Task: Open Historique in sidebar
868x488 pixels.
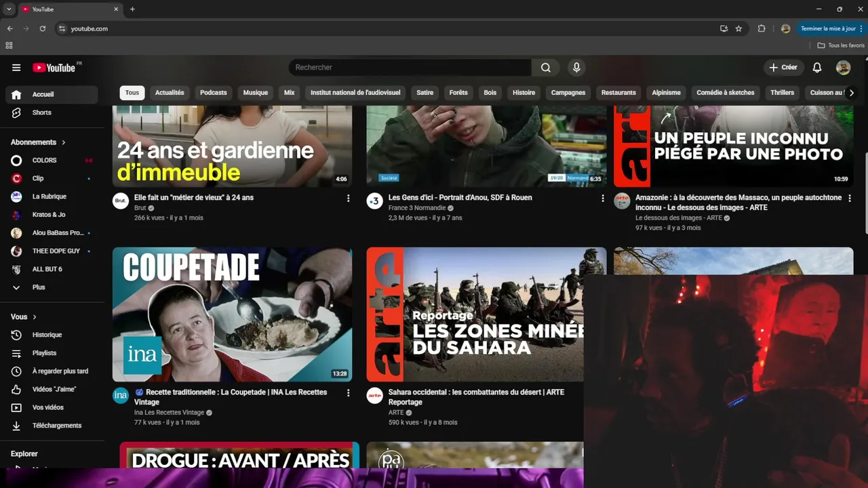Action: click(x=52, y=335)
